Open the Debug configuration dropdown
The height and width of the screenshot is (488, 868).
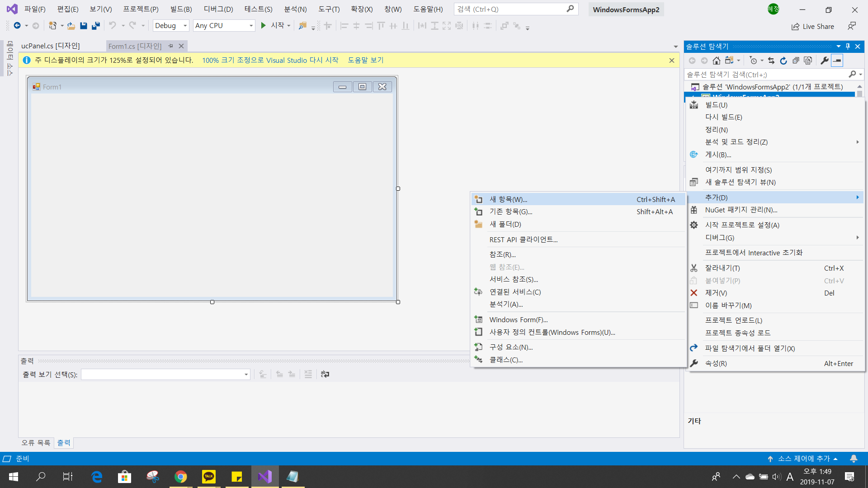point(171,26)
